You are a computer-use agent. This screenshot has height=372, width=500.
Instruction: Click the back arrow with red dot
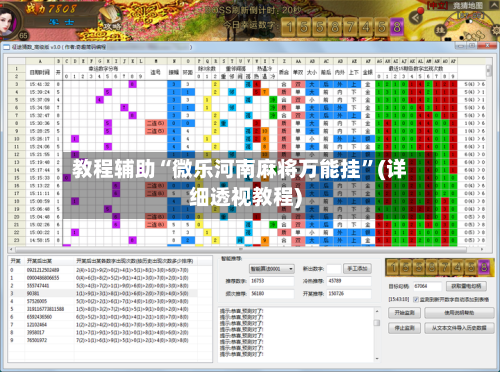tap(416, 17)
